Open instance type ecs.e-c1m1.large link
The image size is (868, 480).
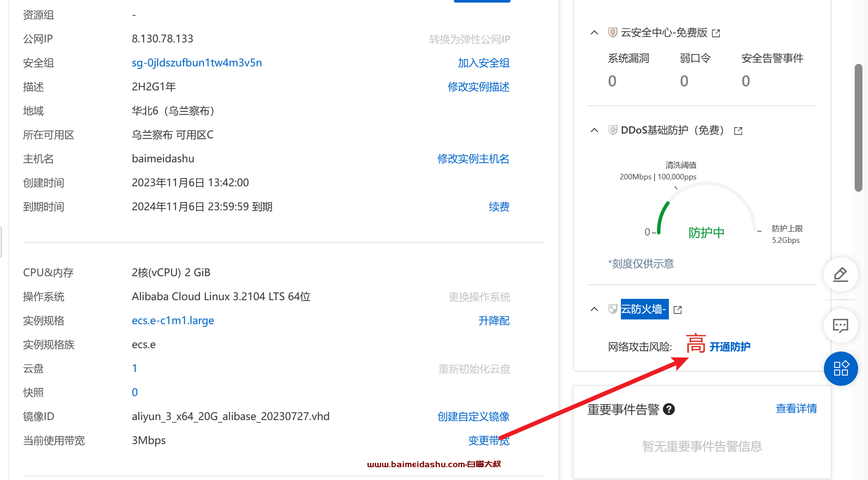pos(173,321)
